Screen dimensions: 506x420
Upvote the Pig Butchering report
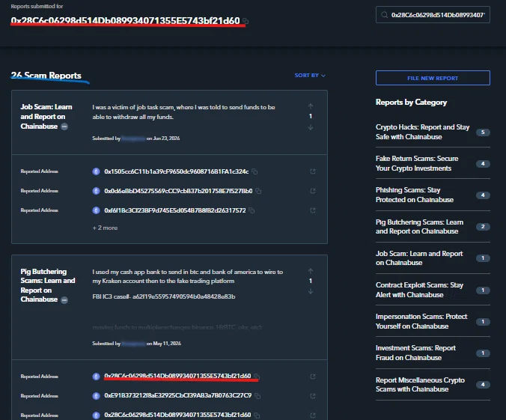click(311, 271)
